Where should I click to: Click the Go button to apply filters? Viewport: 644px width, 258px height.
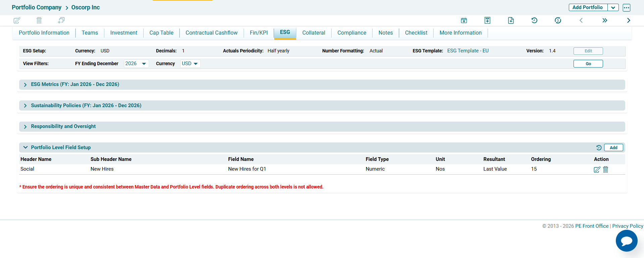point(588,64)
